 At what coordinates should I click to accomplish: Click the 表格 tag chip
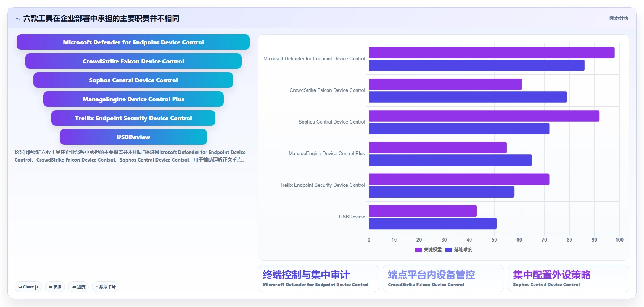(55, 287)
